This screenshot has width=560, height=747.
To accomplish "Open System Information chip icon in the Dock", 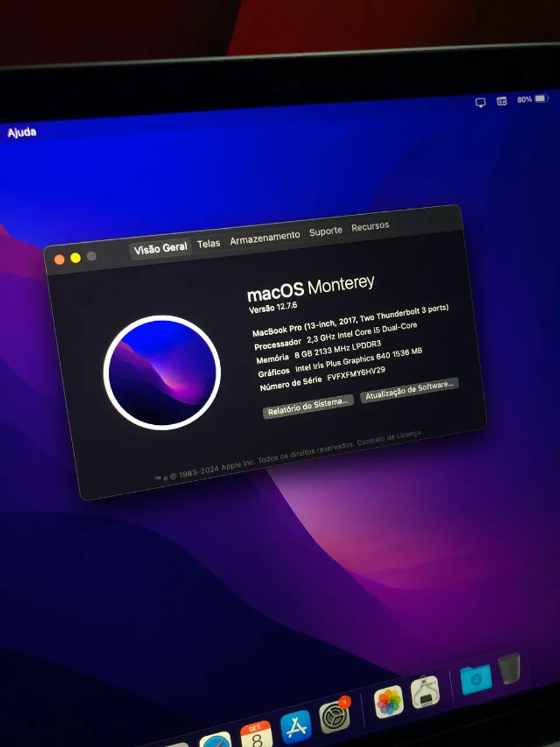I will [425, 692].
